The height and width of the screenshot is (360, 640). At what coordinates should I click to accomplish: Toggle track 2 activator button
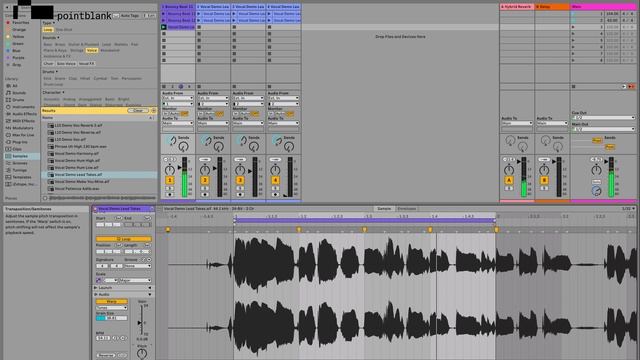click(x=205, y=180)
